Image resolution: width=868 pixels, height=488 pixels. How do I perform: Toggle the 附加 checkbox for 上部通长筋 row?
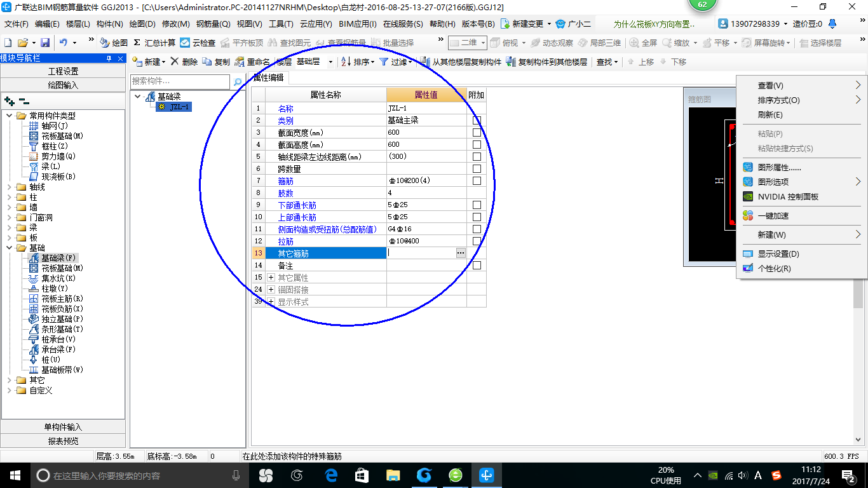tap(477, 217)
